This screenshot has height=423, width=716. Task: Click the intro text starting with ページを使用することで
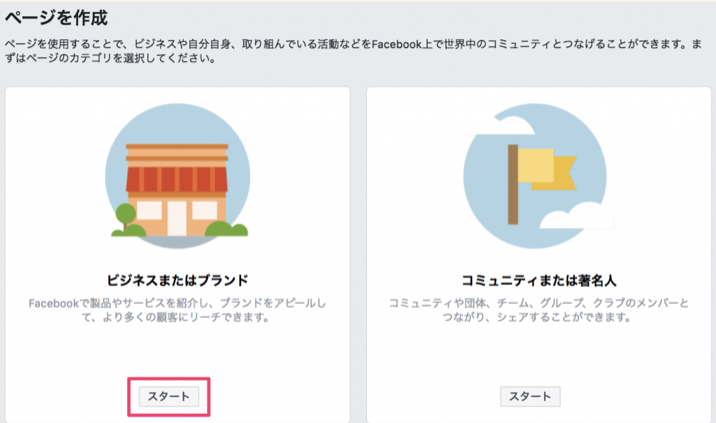tap(354, 51)
